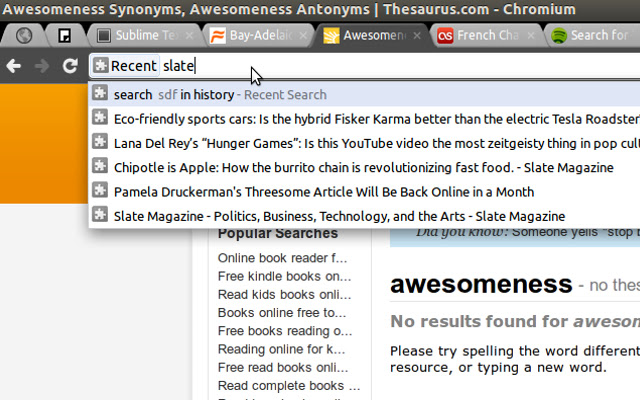This screenshot has width=640, height=400.
Task: Select the Awesomeness thesaurus tab
Action: (x=372, y=36)
